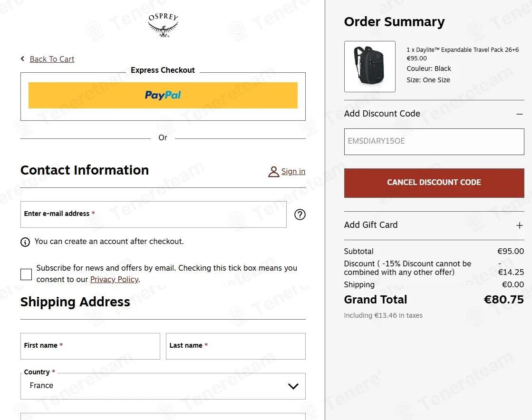The height and width of the screenshot is (420, 532).
Task: Click the discount code field EMSDIARY15OE
Action: pos(434,142)
